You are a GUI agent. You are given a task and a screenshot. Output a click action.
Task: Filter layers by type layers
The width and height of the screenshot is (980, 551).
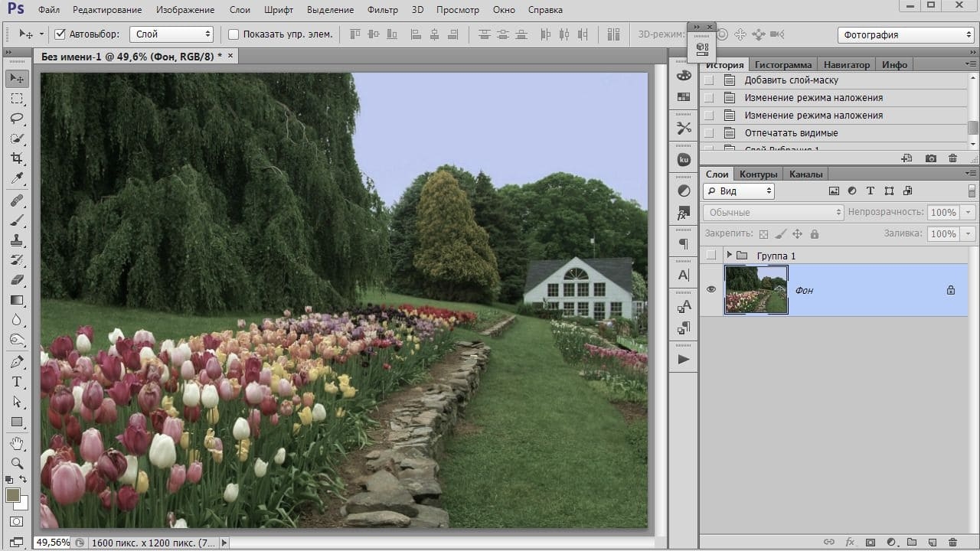point(871,191)
